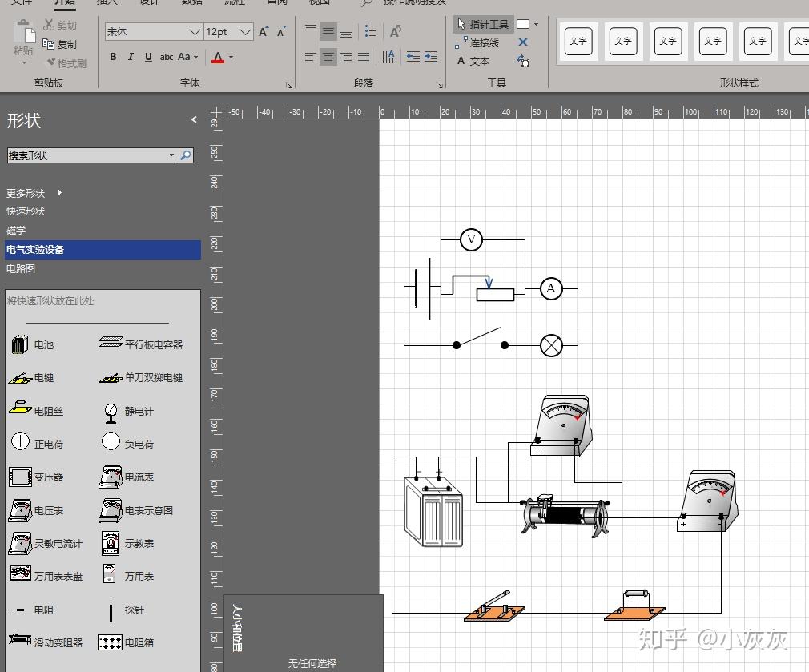
Task: Open the font color picker arrow
Action: click(231, 57)
